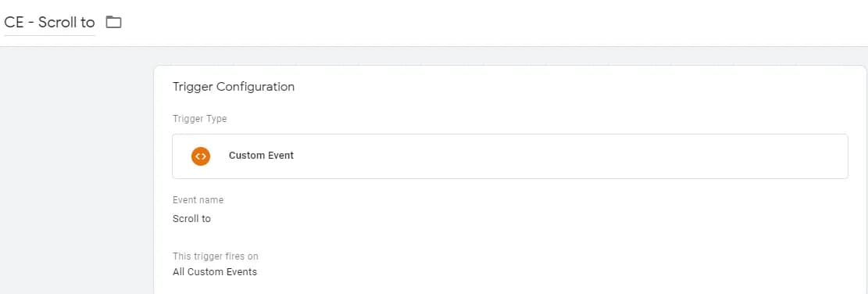Click the 'This trigger fires on' label
This screenshot has width=868, height=294.
pyautogui.click(x=216, y=256)
